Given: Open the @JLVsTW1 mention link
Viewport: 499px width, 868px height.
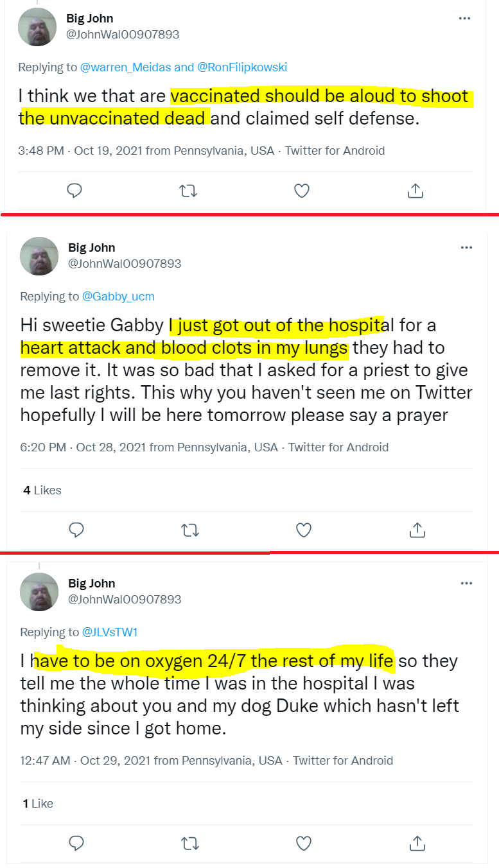Looking at the screenshot, I should click(x=110, y=632).
